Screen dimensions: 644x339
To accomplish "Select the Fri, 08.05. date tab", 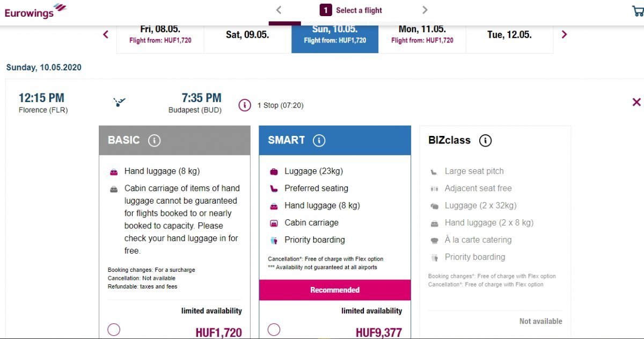I will pos(160,35).
